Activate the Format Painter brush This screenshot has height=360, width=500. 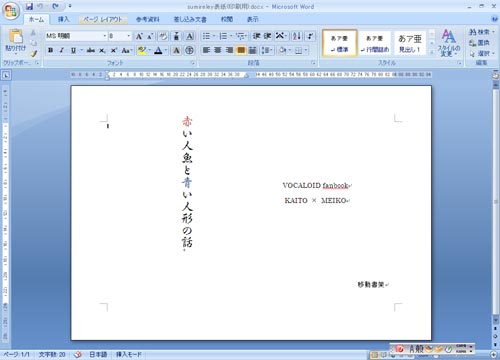pyautogui.click(x=33, y=53)
